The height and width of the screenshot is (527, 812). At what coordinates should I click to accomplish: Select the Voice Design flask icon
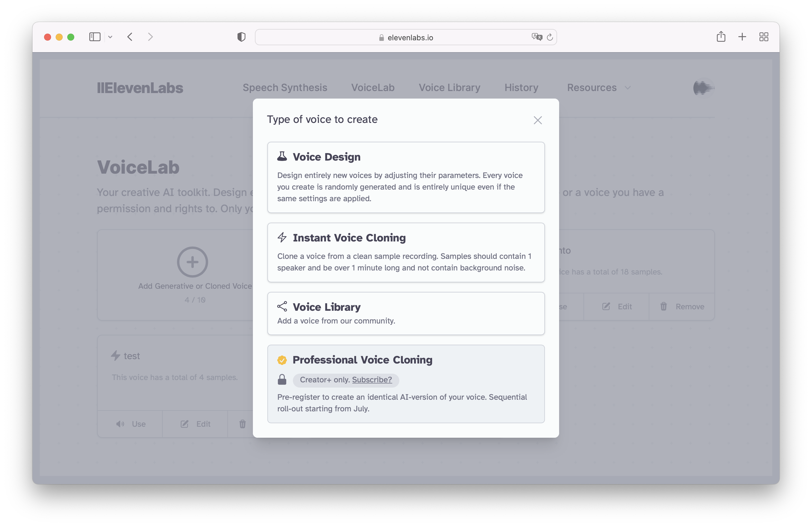tap(282, 156)
